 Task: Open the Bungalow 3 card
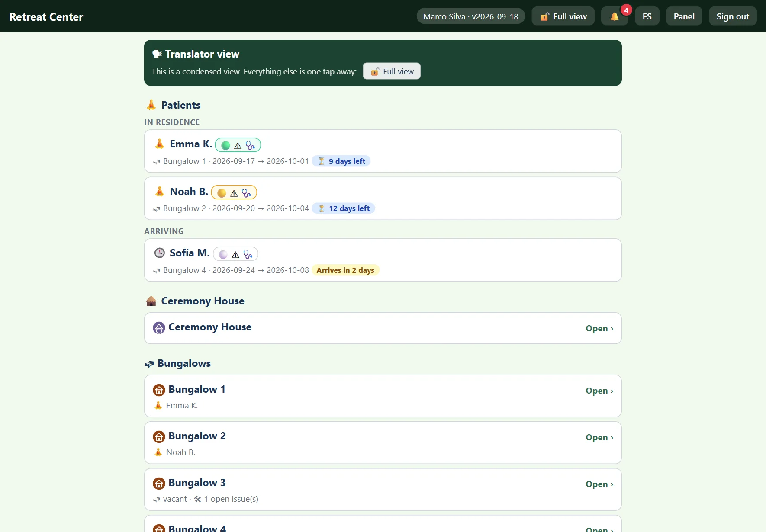tap(383, 490)
